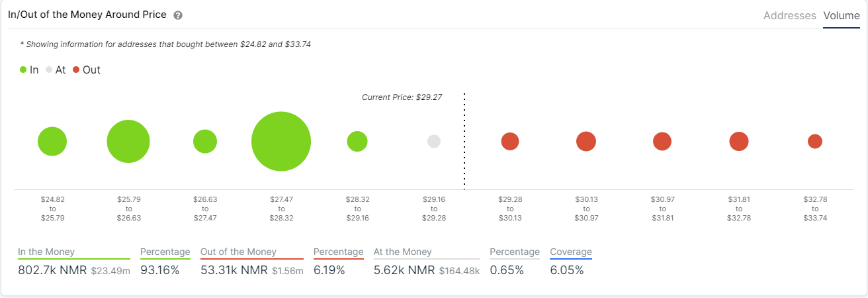Click the red bubble for $30.97 to $31.81
This screenshot has height=298, width=868.
[662, 142]
